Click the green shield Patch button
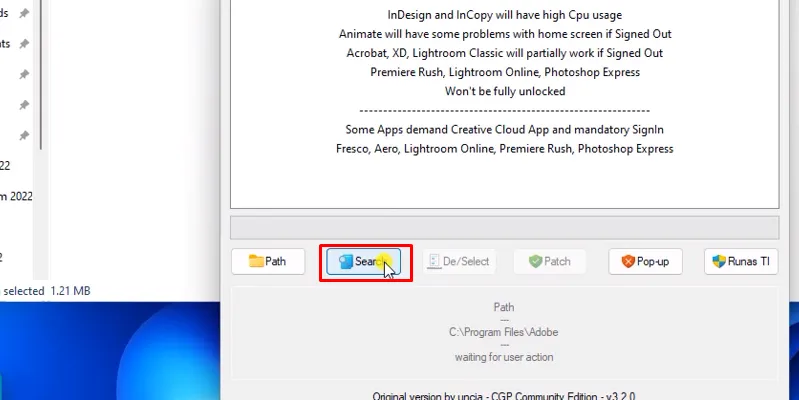 [x=550, y=262]
